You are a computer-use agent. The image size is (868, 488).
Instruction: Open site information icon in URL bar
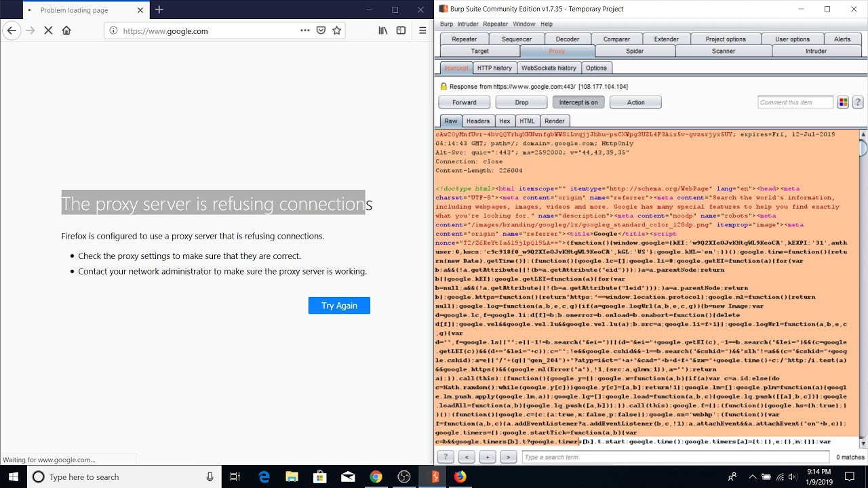[113, 30]
